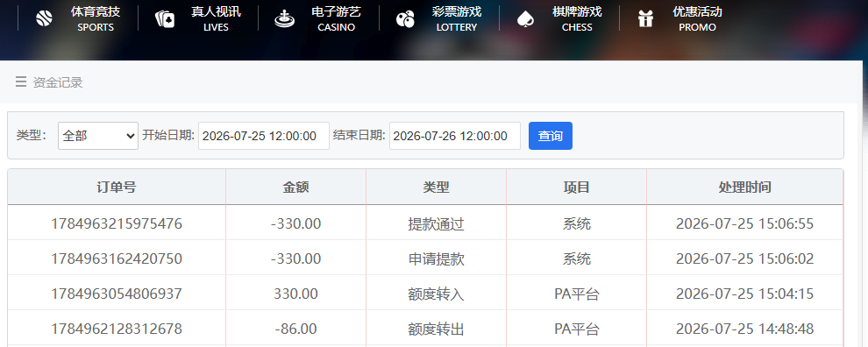
Task: Open the 电子游艺 CASINO menu
Action: tap(336, 18)
